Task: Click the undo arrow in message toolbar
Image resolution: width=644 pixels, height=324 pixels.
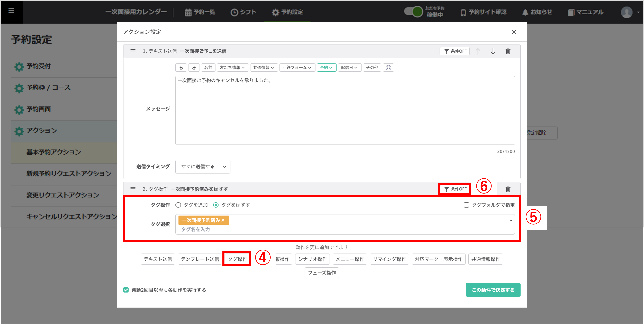Action: point(181,68)
